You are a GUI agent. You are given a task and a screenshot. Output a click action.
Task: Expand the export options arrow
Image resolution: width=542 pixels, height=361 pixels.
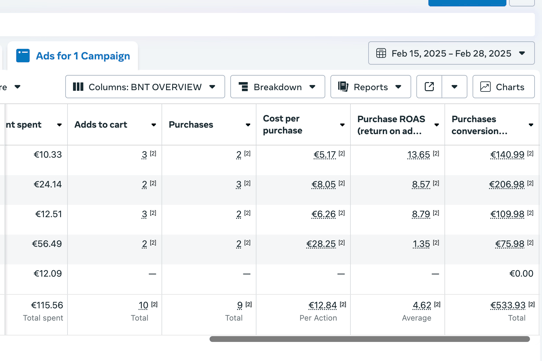(x=455, y=87)
